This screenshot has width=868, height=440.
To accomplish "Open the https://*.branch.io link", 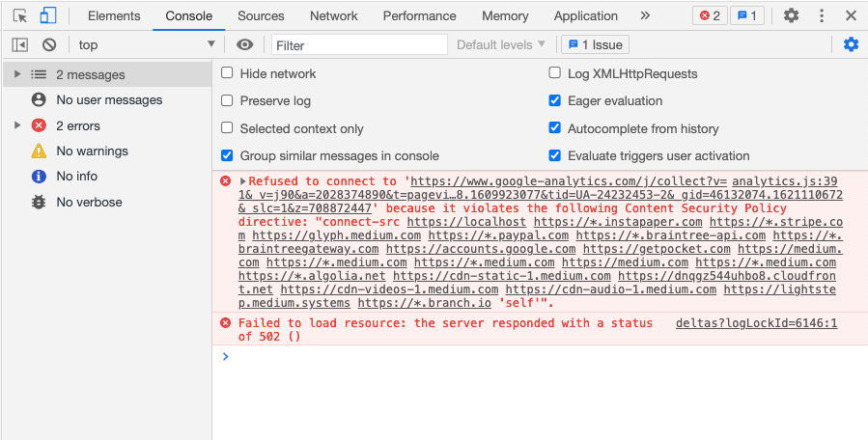I will 425,303.
